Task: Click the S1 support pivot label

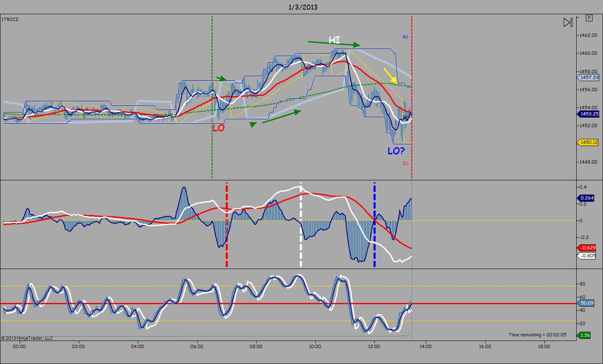Action: (405, 163)
